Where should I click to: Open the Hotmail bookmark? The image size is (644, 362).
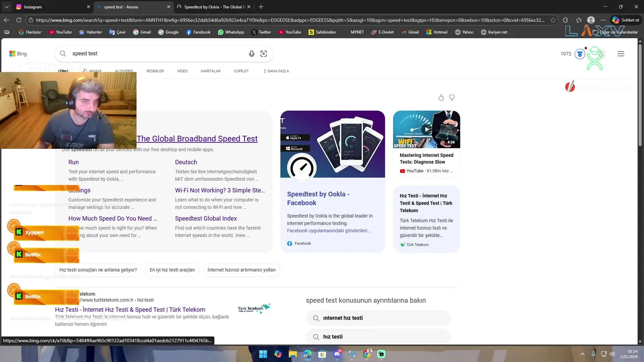pos(437,32)
